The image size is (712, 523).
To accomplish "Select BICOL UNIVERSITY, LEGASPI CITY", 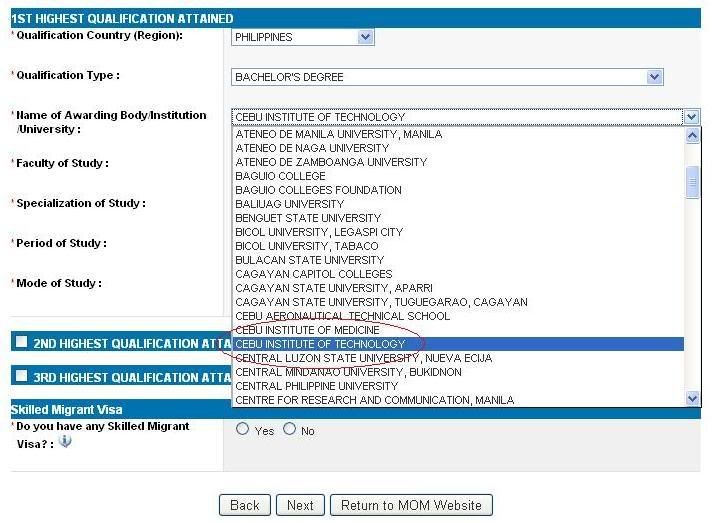I will click(458, 232).
